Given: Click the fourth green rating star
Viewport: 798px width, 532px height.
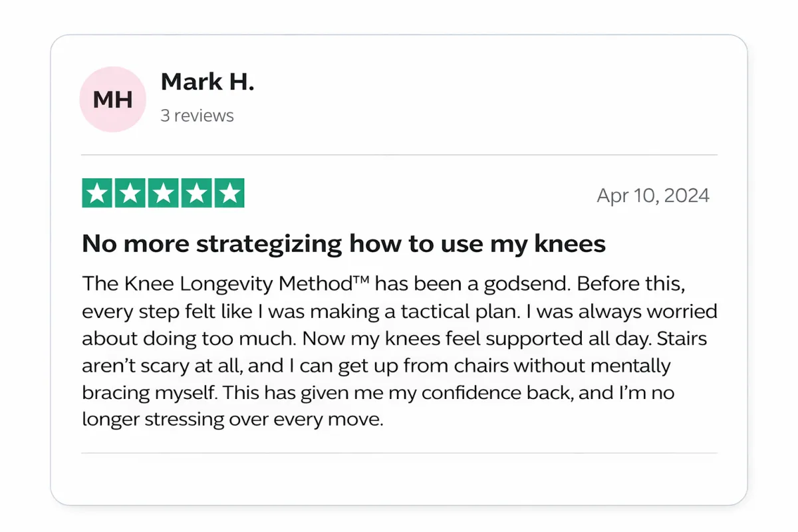Looking at the screenshot, I should [x=196, y=194].
